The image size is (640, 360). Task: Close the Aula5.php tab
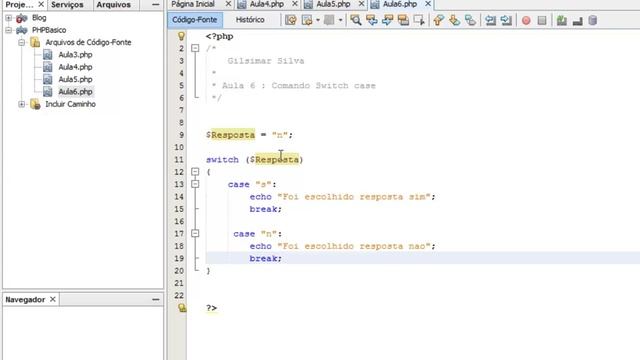(361, 4)
